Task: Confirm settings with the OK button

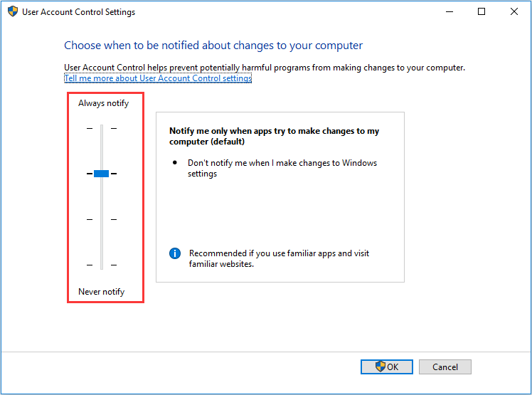Action: [386, 367]
